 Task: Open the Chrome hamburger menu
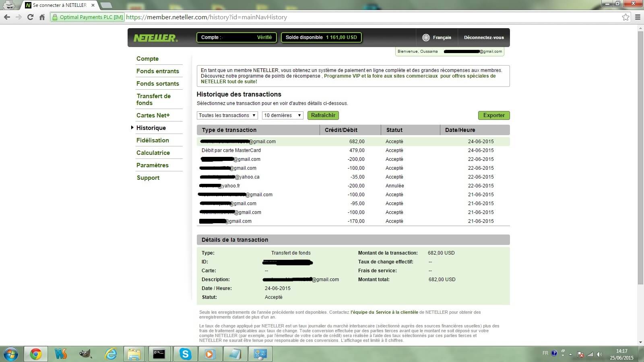[x=638, y=17]
